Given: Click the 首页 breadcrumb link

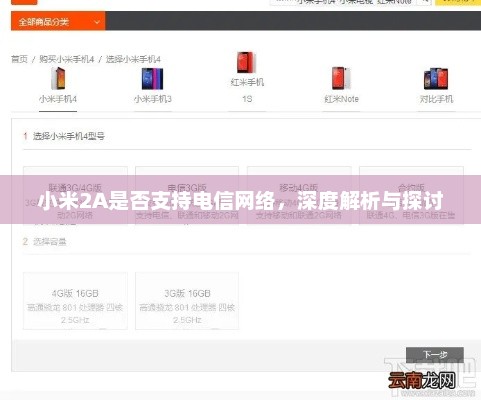Looking at the screenshot, I should pos(19,59).
